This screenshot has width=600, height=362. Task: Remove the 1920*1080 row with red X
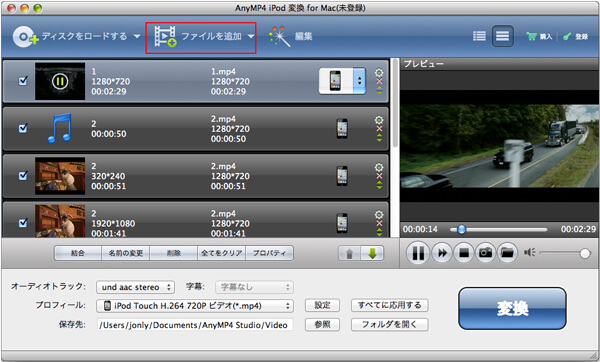point(379,223)
